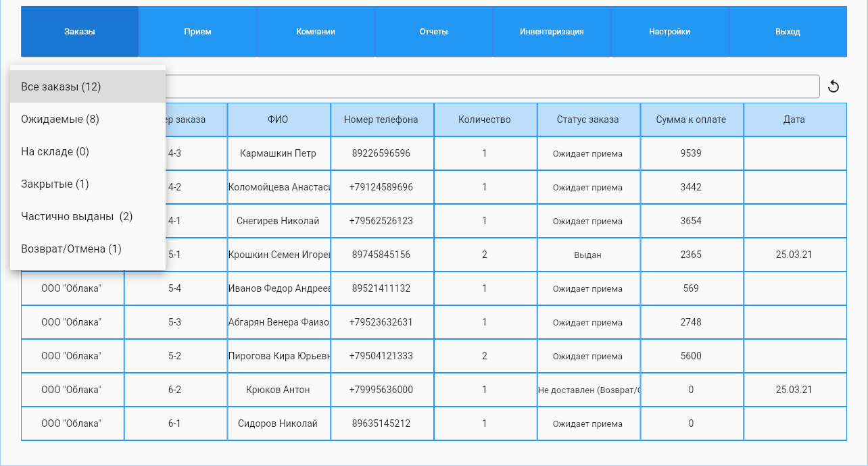Click the Выход button

(x=788, y=32)
